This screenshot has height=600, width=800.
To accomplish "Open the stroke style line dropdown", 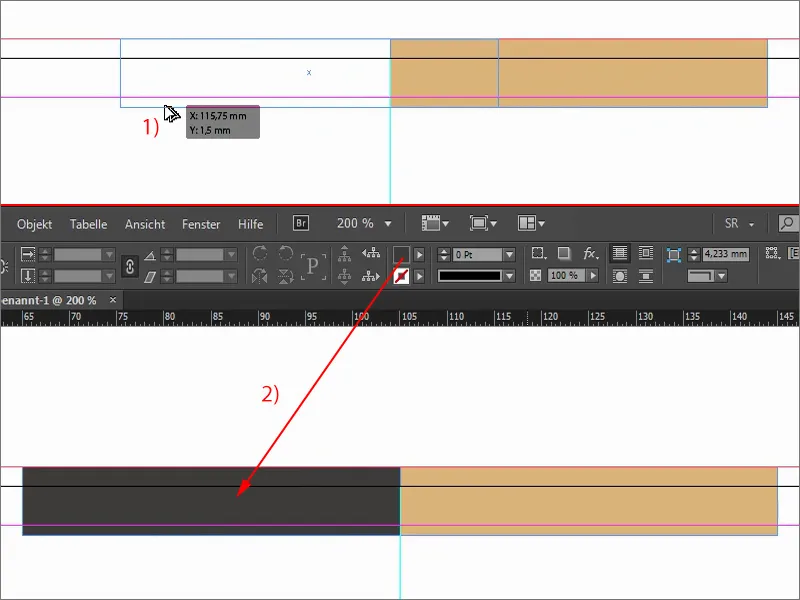I will pos(509,276).
